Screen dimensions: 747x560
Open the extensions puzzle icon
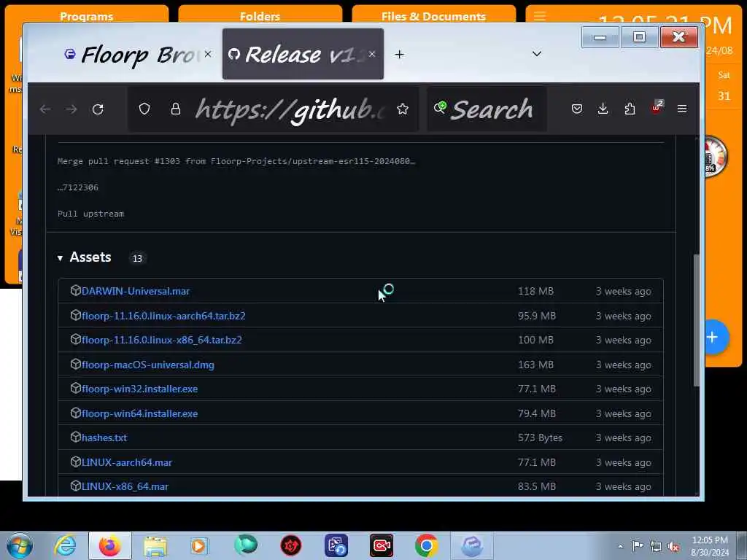click(x=630, y=109)
